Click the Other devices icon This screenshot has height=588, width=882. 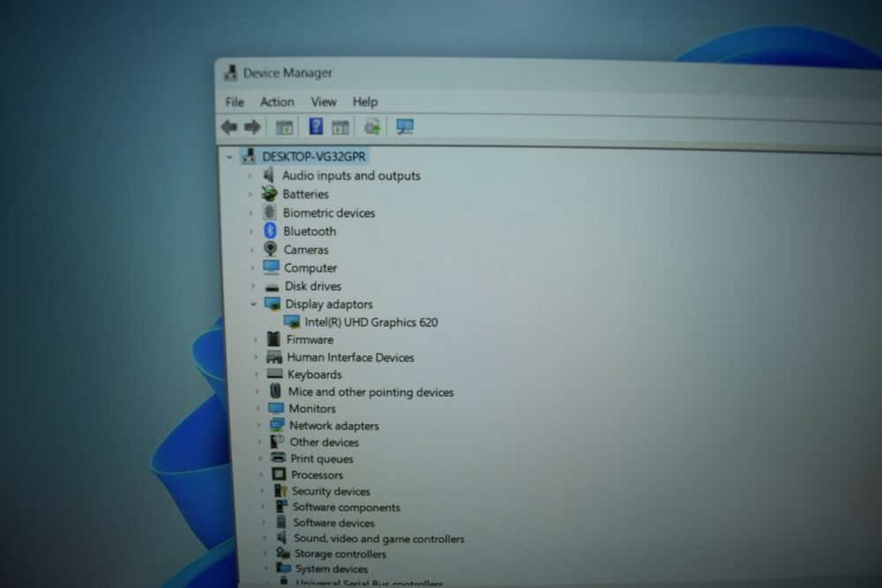(x=277, y=442)
